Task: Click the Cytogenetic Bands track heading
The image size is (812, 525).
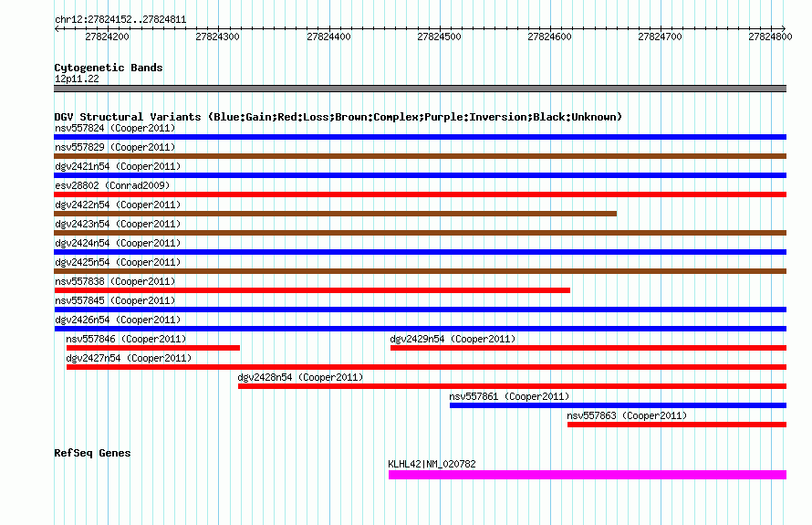Action: (x=109, y=68)
